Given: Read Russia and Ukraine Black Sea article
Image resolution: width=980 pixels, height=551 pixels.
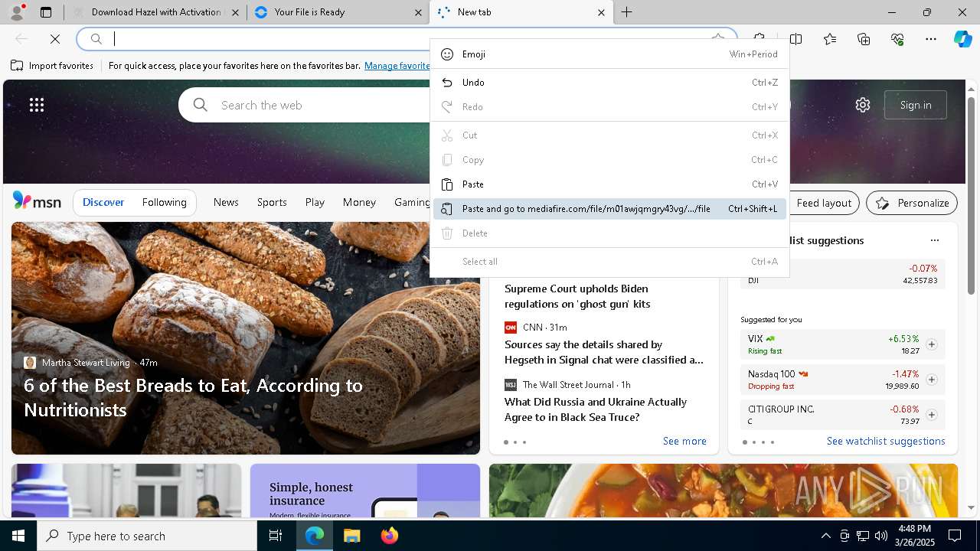Looking at the screenshot, I should 596,409.
